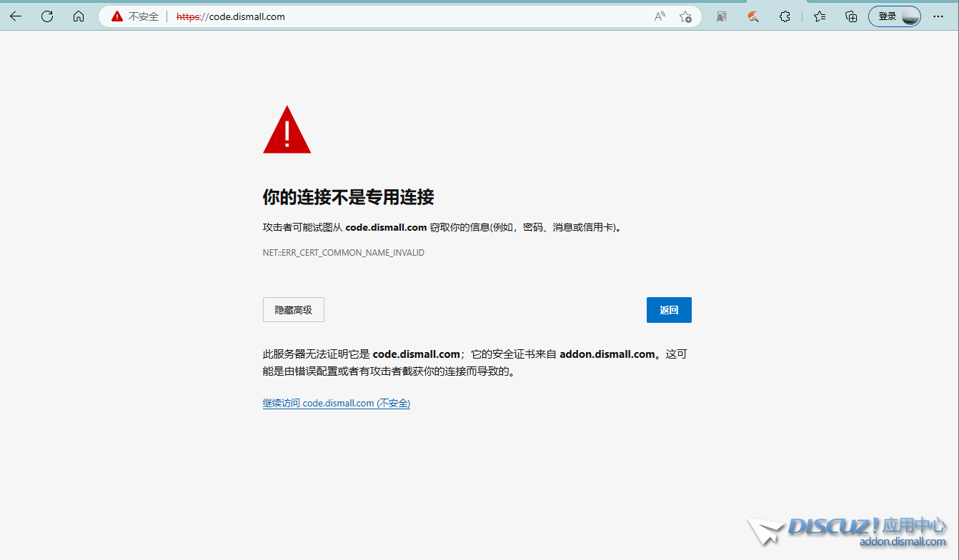Reload the page with refresh icon
Screen dimensions: 959x560
coord(47,16)
